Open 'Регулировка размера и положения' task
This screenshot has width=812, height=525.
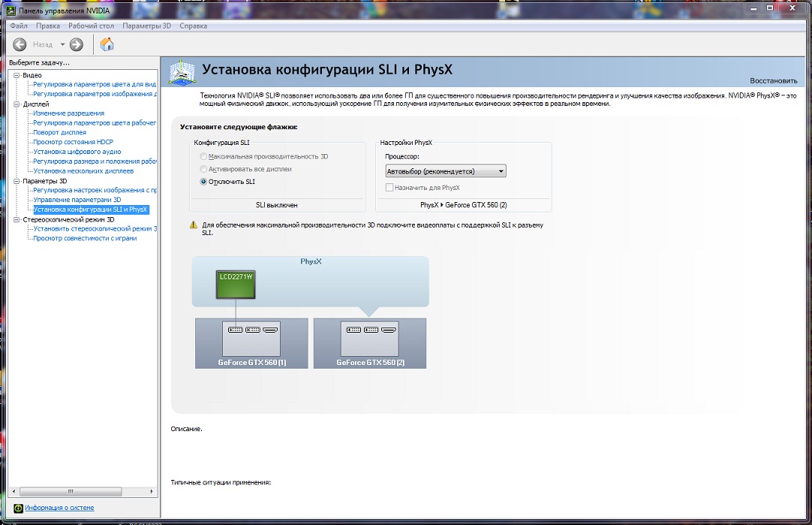[95, 161]
